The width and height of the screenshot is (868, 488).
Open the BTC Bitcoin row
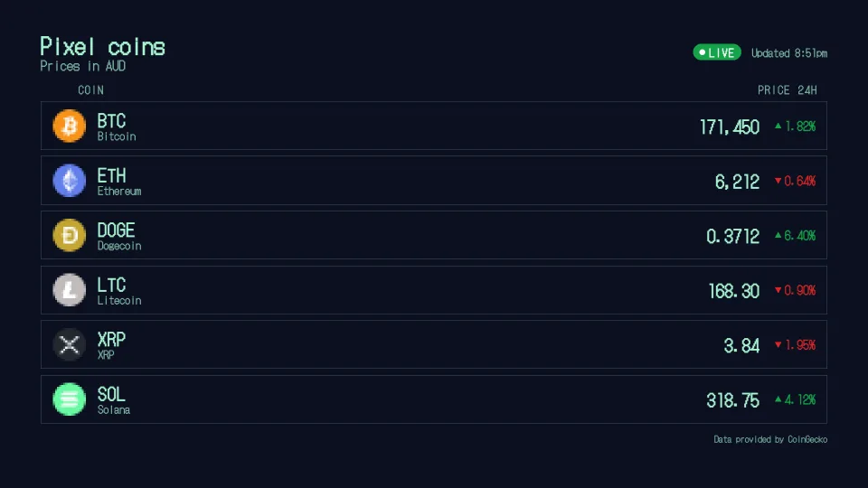coord(434,126)
